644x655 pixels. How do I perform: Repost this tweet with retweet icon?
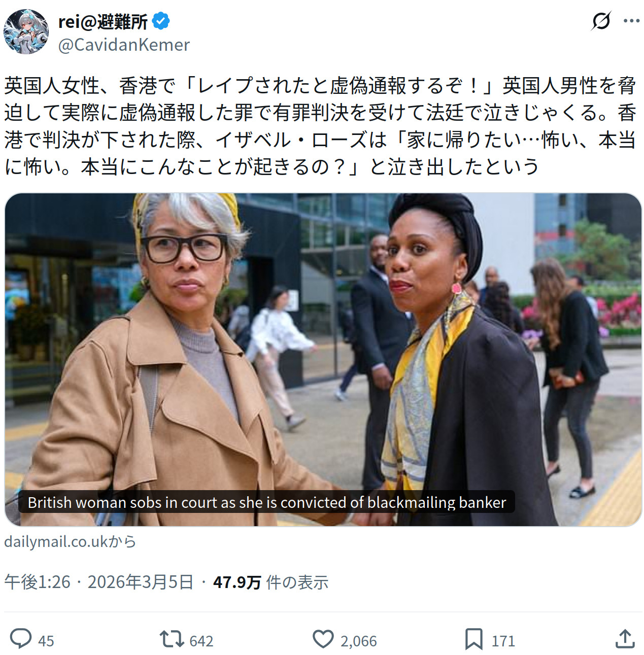tap(172, 639)
